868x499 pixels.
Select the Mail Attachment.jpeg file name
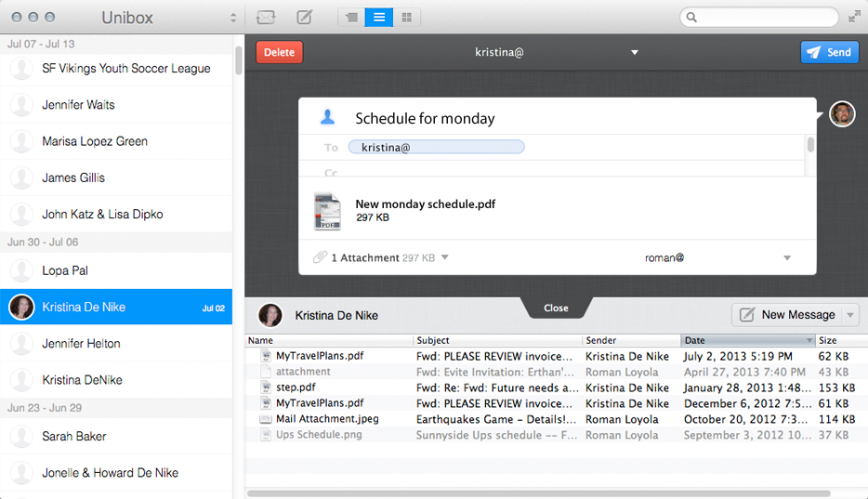coord(327,419)
